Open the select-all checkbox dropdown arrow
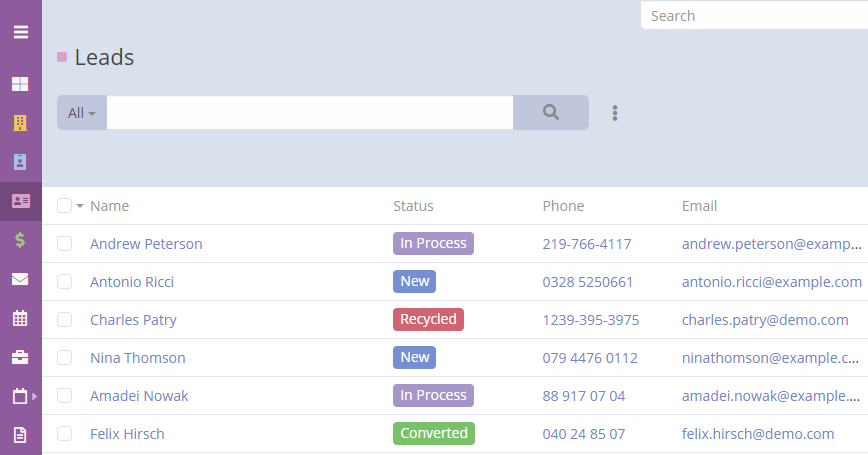868x455 pixels. pyautogui.click(x=80, y=206)
